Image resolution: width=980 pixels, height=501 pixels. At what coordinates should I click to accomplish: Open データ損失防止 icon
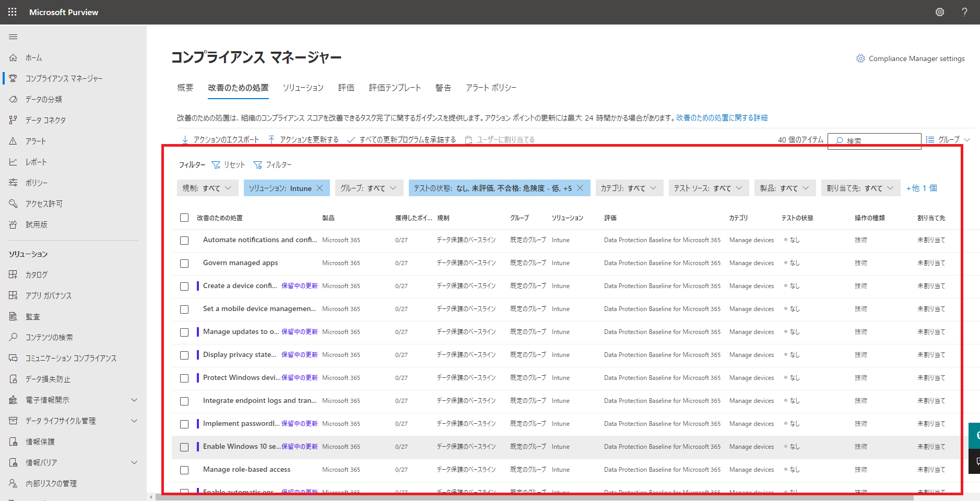point(13,379)
